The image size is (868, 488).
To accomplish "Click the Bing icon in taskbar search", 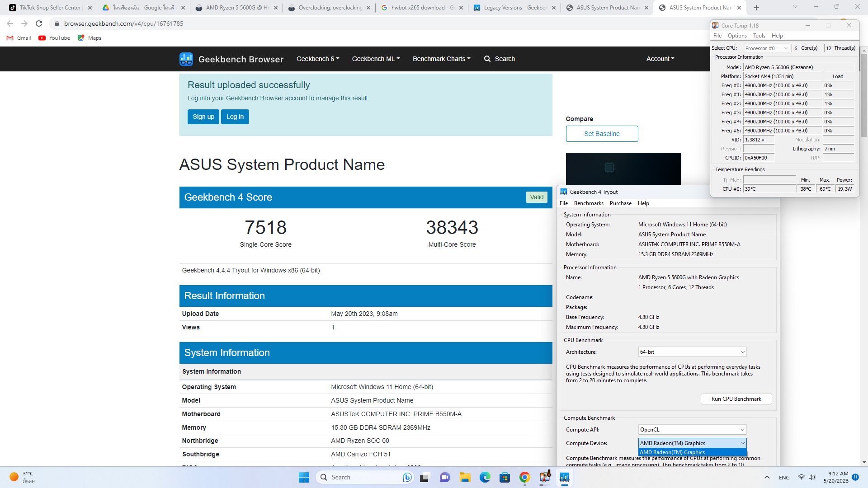I will click(407, 477).
